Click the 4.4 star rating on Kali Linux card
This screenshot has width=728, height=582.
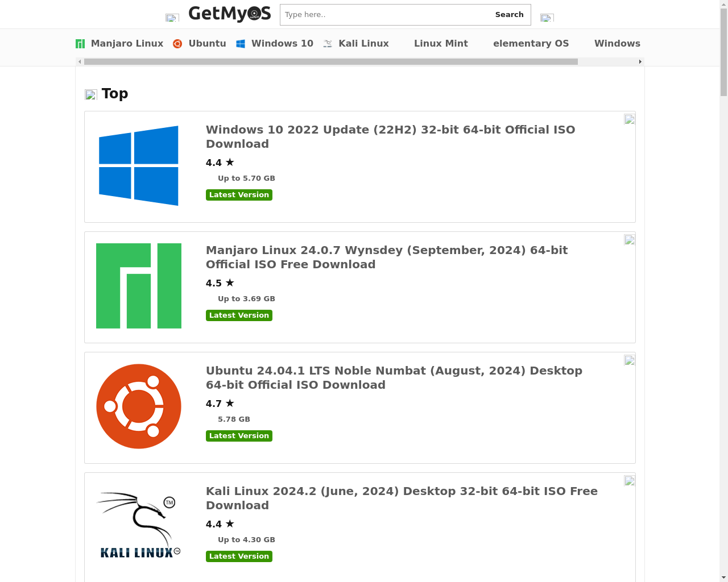(220, 524)
